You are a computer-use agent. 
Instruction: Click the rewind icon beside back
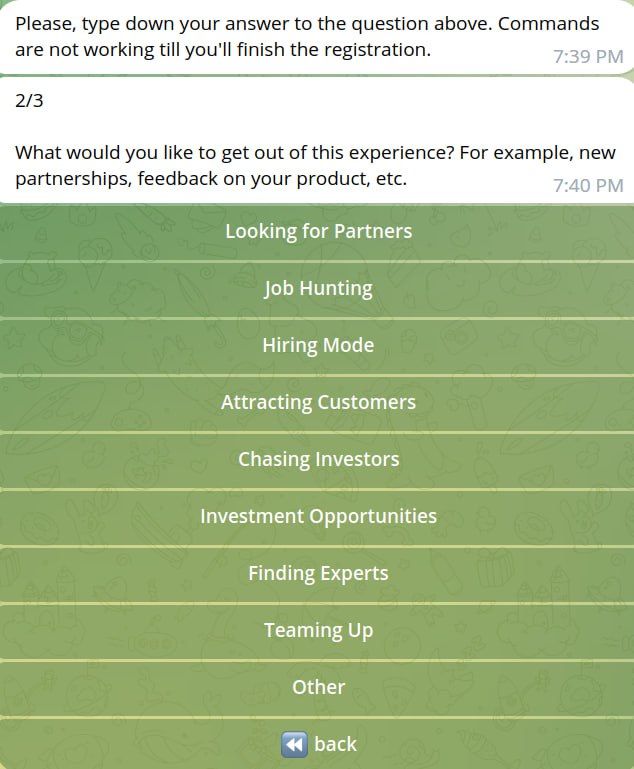tap(294, 744)
